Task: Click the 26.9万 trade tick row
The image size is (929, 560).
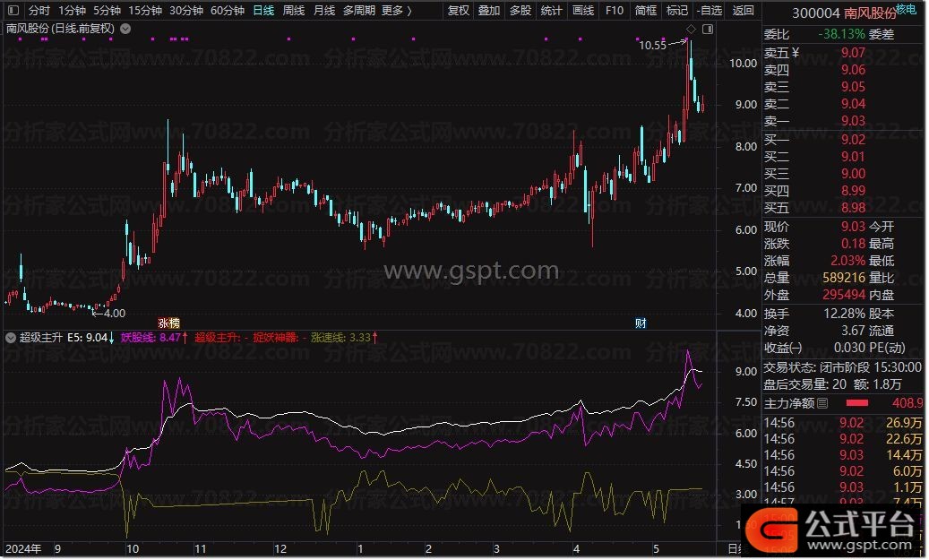Action: (843, 423)
